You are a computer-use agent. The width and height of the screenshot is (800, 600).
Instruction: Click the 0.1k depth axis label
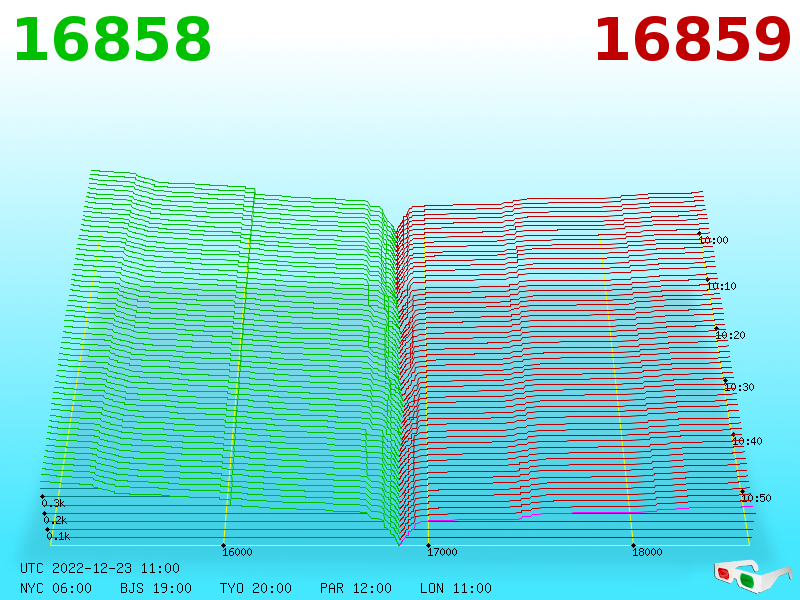coord(58,536)
